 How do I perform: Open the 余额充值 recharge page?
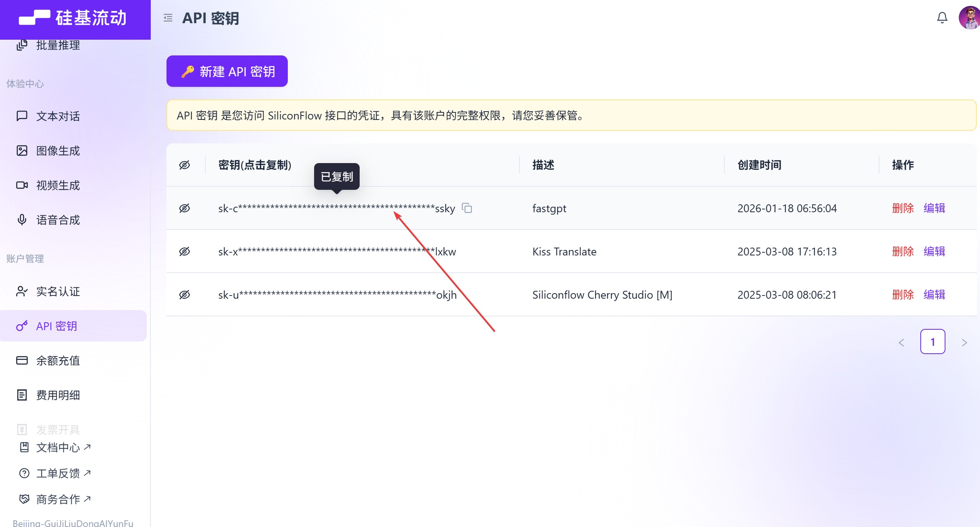58,360
